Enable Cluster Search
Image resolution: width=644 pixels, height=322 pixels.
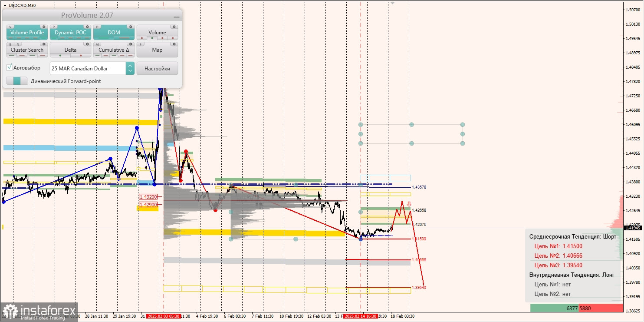tap(27, 50)
